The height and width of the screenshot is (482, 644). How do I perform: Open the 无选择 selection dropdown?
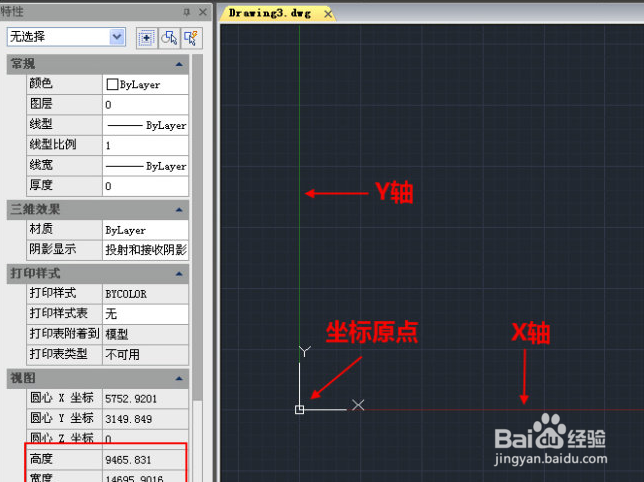click(117, 37)
